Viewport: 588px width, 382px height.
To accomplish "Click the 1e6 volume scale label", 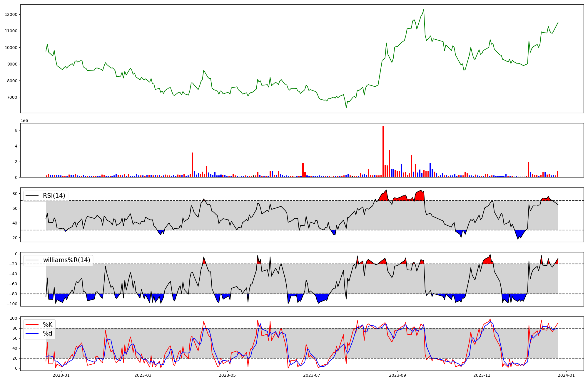I will pos(24,121).
